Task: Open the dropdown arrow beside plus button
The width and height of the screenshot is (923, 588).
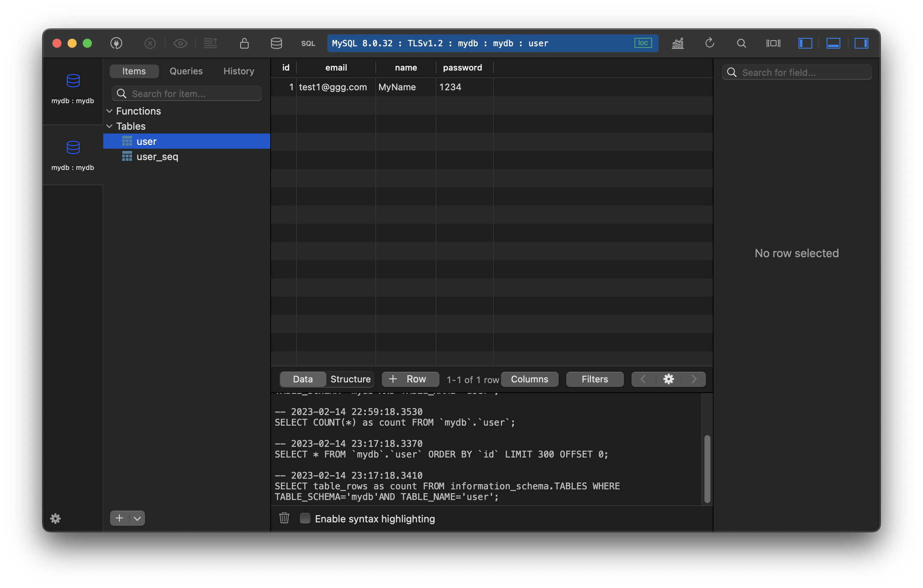Action: point(137,518)
